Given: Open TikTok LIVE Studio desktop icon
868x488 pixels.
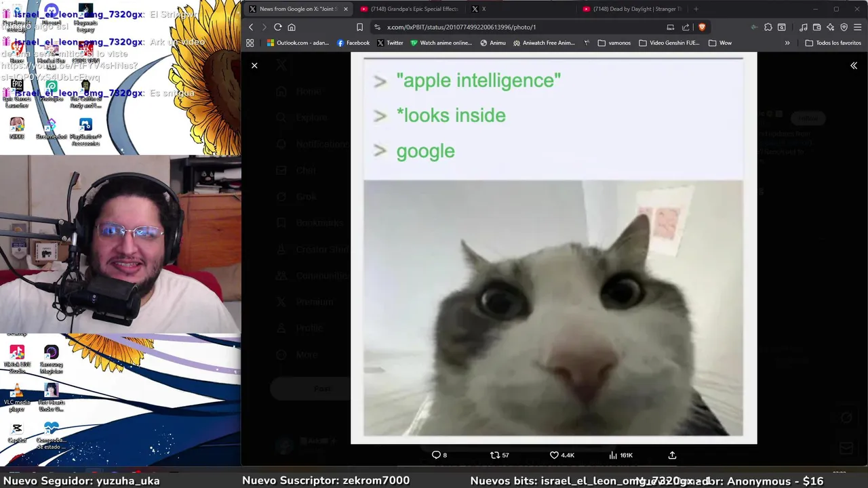Looking at the screenshot, I should pos(17,359).
